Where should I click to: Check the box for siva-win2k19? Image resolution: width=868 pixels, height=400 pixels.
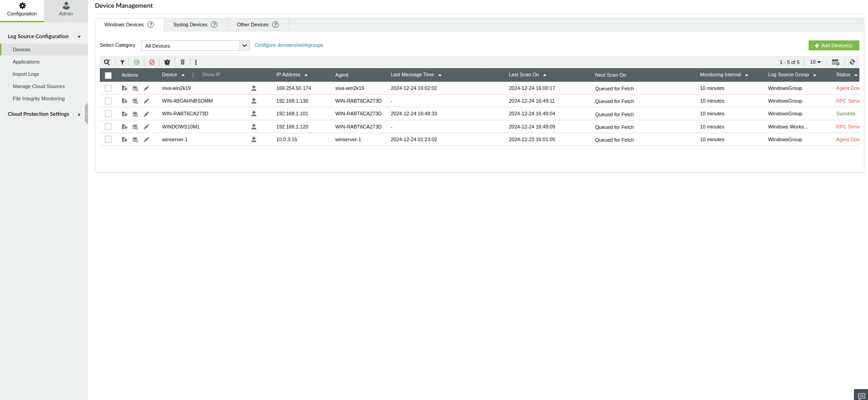coord(108,88)
